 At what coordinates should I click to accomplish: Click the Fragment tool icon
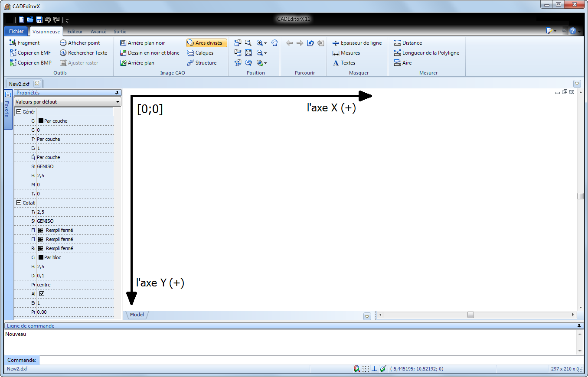13,43
